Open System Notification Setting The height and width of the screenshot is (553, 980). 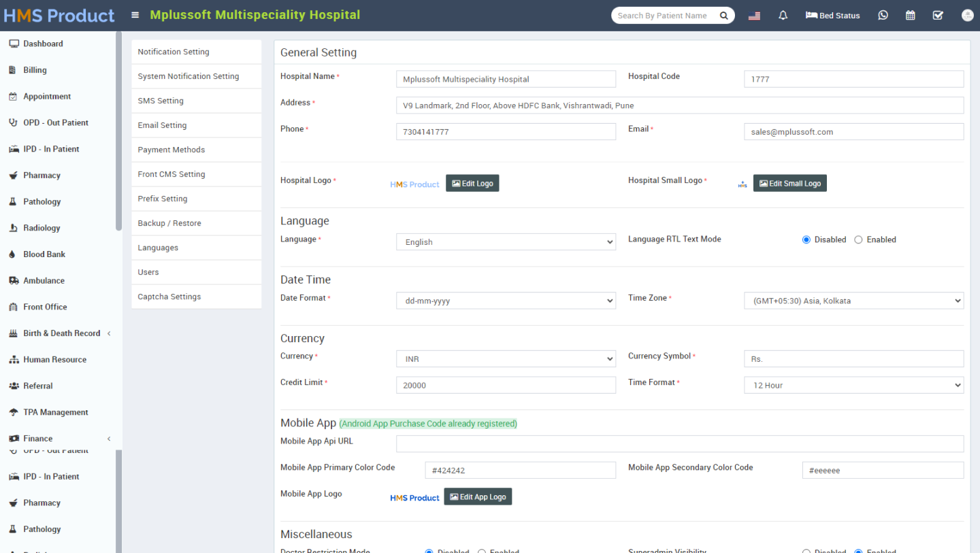pos(196,76)
